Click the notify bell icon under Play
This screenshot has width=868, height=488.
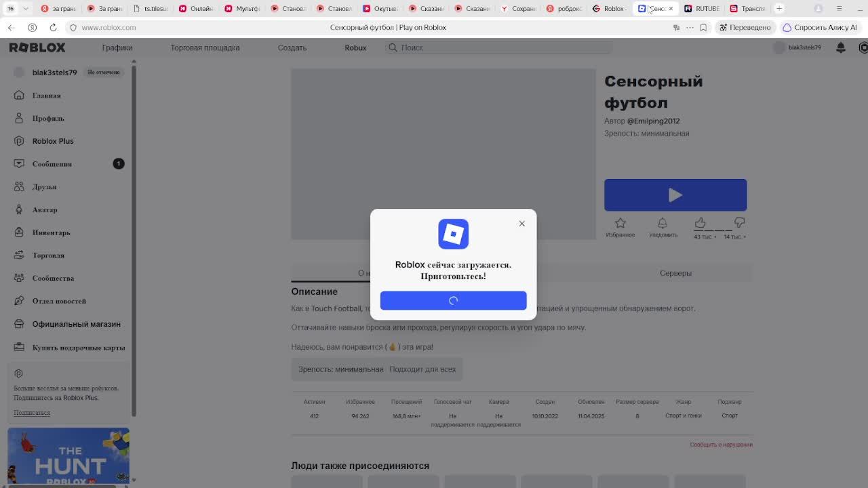[663, 223]
